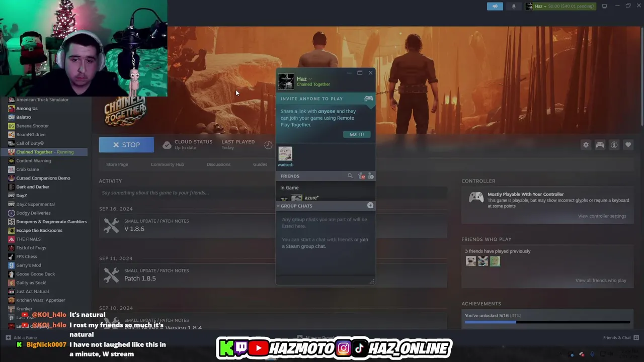Open Friends & Chat text at bottom
The width and height of the screenshot is (644, 362).
click(x=617, y=338)
